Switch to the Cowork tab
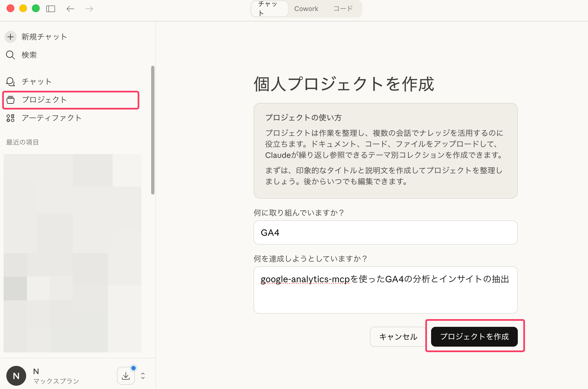 click(306, 9)
